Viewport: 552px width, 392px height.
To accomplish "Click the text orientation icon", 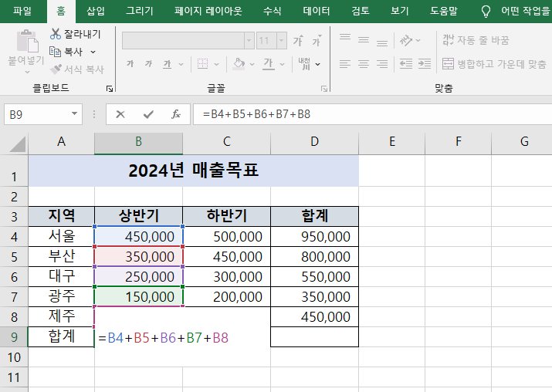I will (x=406, y=40).
